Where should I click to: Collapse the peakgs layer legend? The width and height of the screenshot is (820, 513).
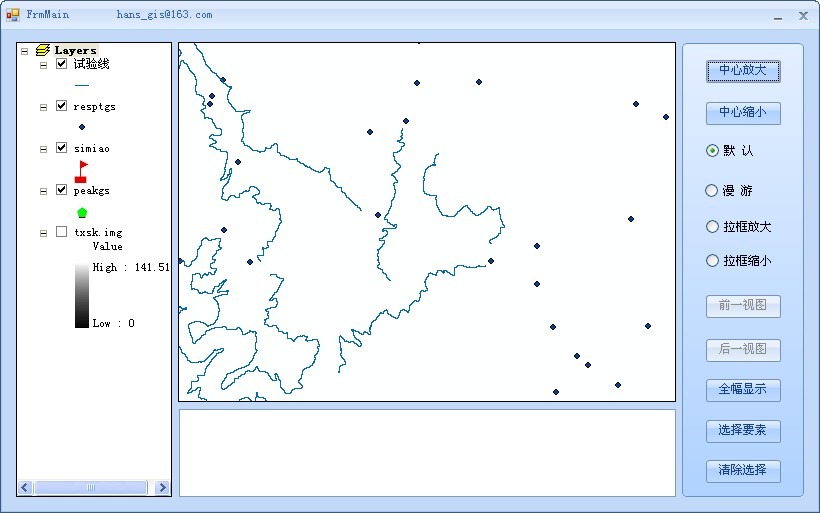coord(43,191)
